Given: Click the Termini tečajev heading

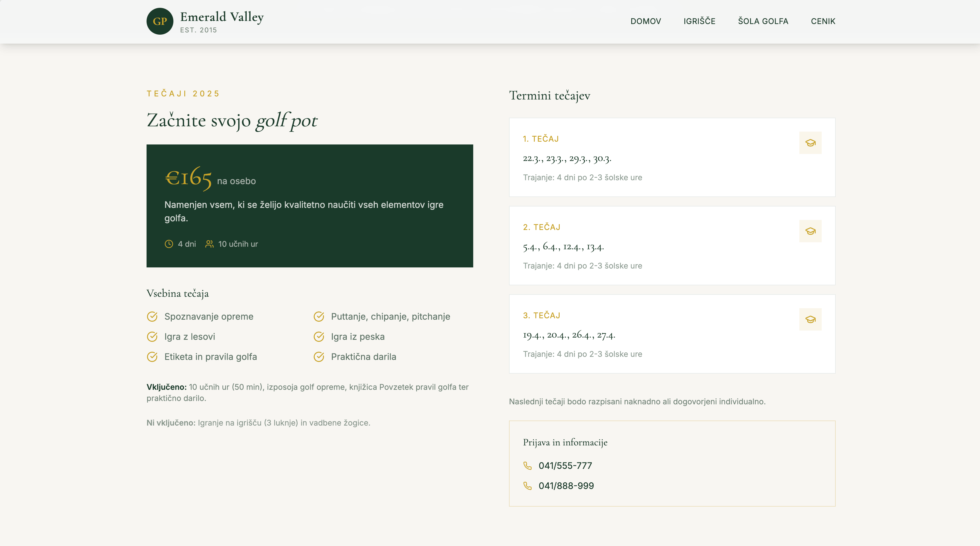Looking at the screenshot, I should 550,95.
